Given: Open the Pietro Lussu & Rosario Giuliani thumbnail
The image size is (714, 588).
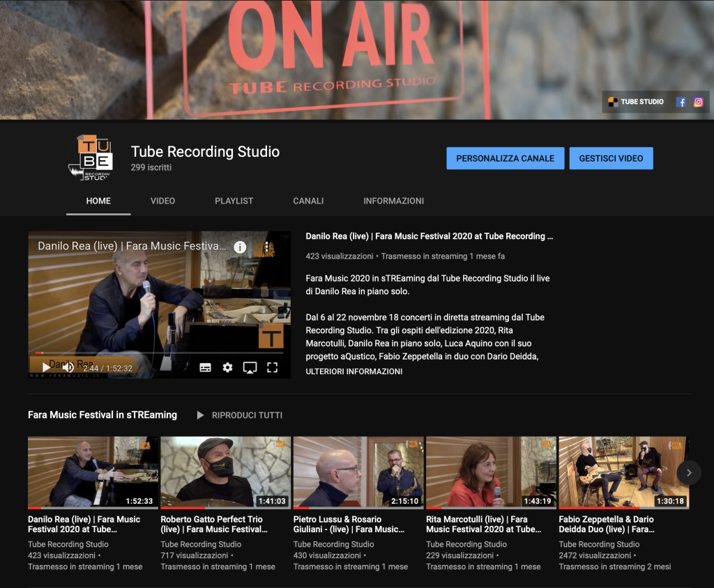Looking at the screenshot, I should [x=358, y=472].
